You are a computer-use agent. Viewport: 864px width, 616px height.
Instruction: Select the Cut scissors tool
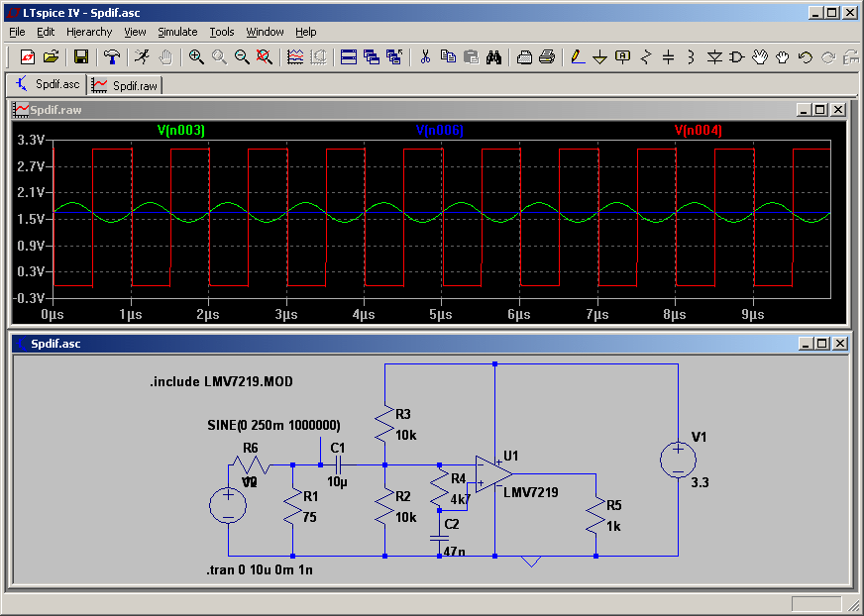[425, 56]
